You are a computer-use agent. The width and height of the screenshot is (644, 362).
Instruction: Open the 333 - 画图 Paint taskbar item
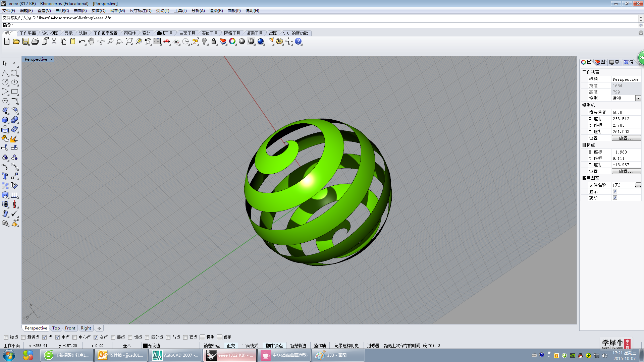coord(338,355)
